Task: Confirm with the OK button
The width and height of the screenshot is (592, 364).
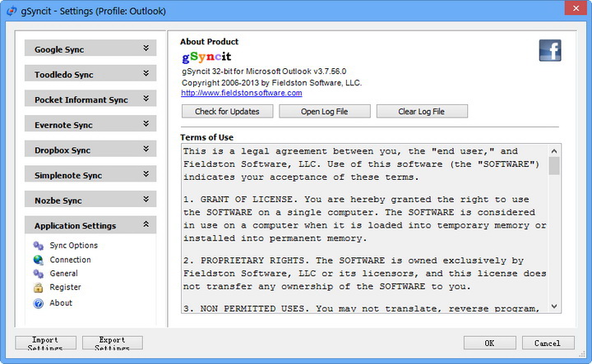Action: click(489, 343)
